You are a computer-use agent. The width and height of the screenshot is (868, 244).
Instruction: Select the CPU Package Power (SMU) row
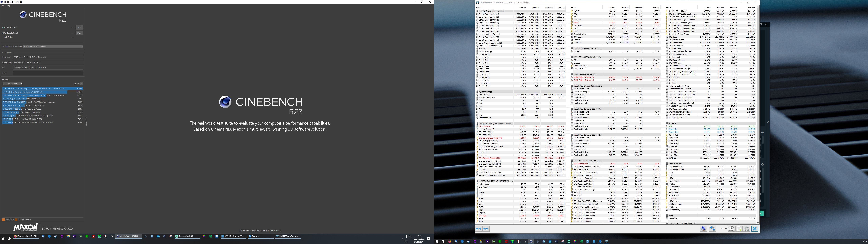point(521,158)
